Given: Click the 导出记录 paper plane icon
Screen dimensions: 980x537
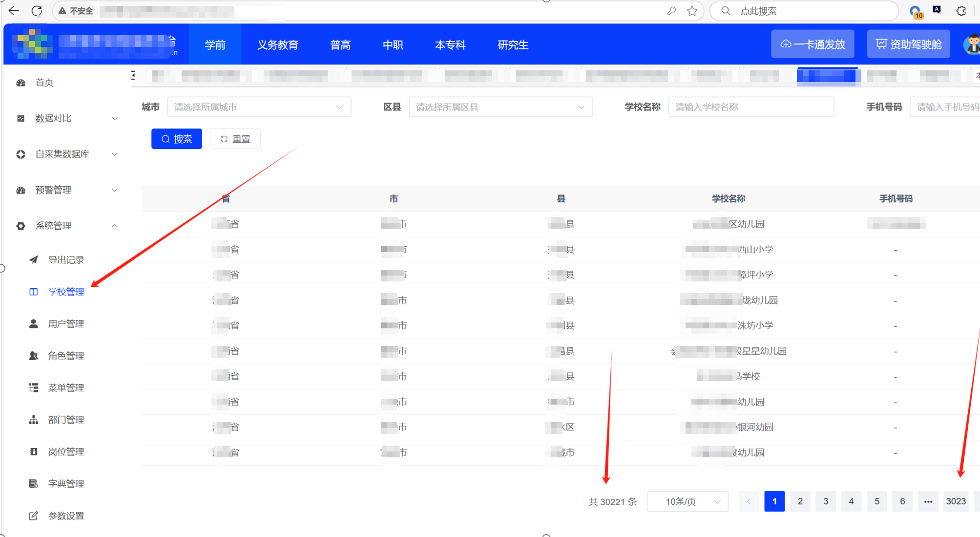Looking at the screenshot, I should coord(33,259).
